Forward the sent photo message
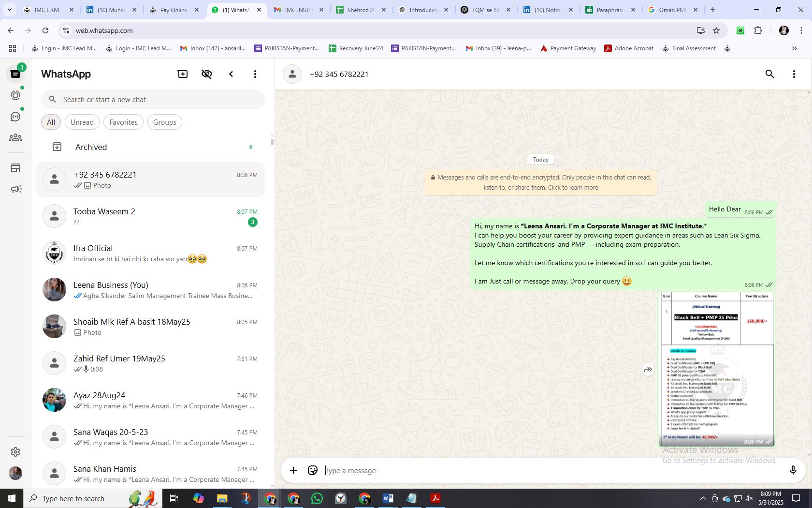Image resolution: width=812 pixels, height=508 pixels. 648,370
